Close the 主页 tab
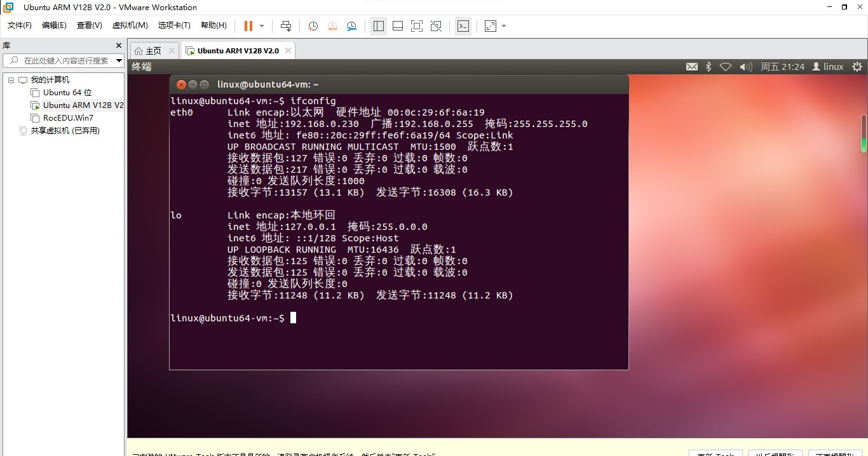 coord(172,51)
